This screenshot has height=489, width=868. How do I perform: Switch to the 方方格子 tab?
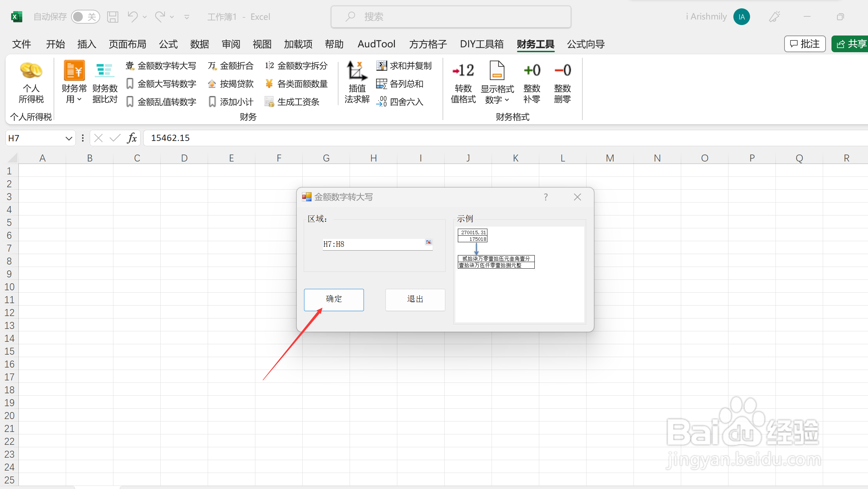click(x=428, y=44)
